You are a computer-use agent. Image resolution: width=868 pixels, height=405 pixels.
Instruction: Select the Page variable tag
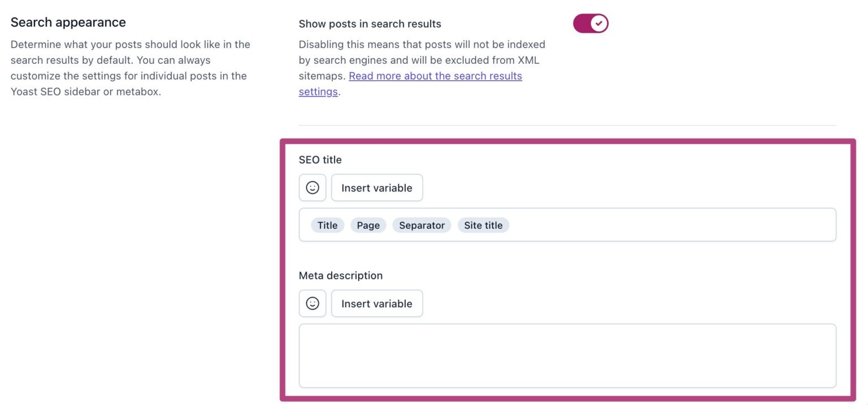(368, 225)
